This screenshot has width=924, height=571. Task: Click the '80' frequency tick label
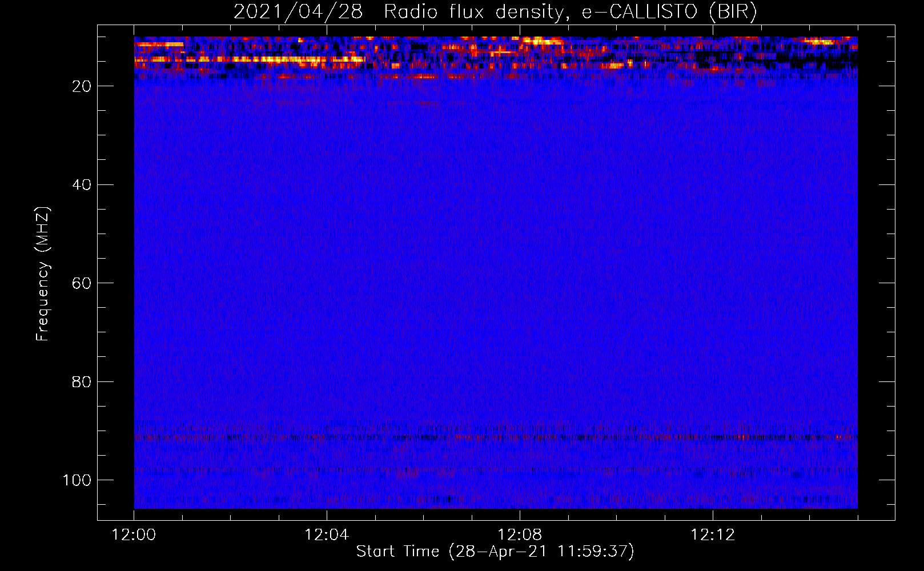click(81, 381)
